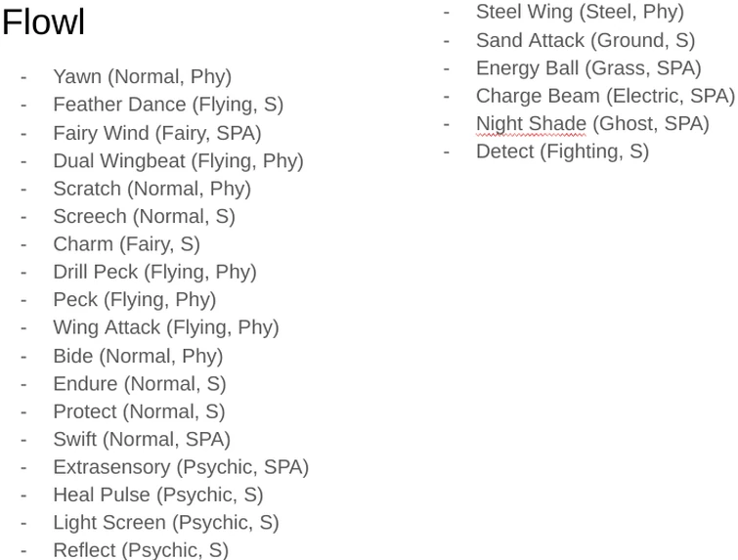Click on Steel Wing (Steel, Phy)

point(580,12)
